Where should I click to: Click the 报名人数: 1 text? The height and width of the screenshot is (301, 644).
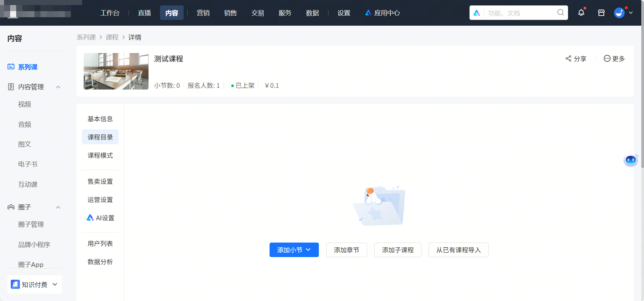tap(204, 85)
